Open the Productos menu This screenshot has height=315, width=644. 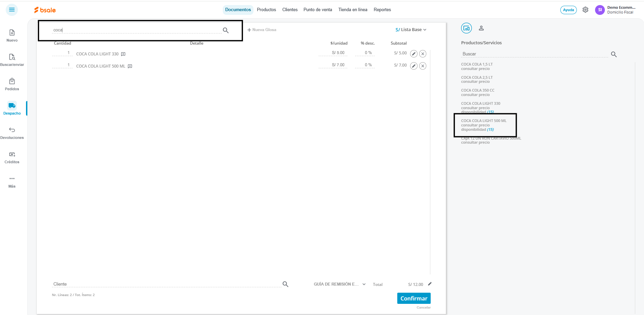tap(266, 10)
